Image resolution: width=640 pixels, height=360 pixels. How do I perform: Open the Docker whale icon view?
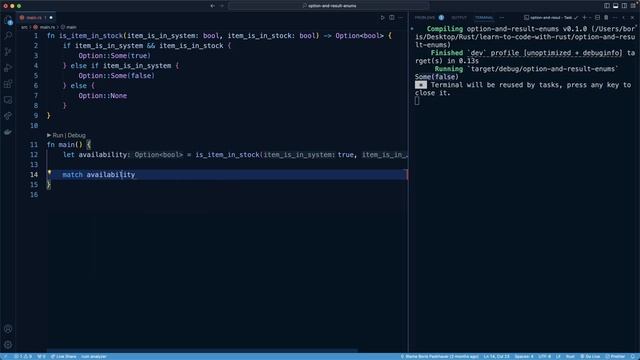click(8, 132)
